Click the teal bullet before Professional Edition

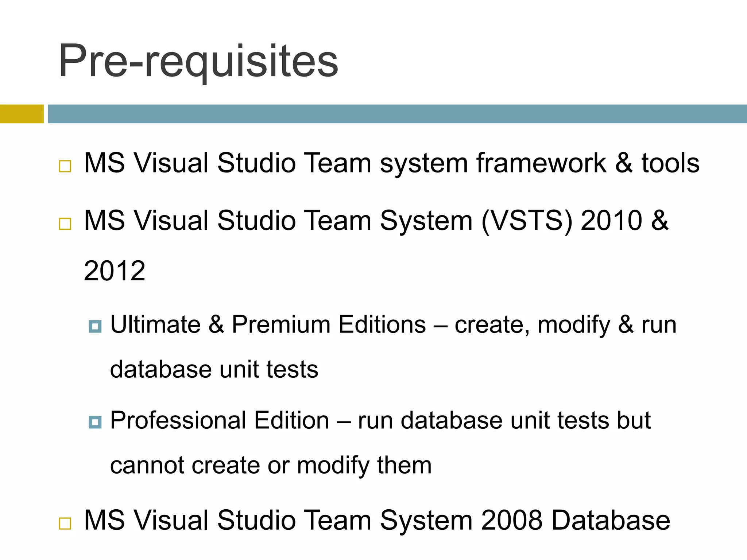[x=95, y=422]
